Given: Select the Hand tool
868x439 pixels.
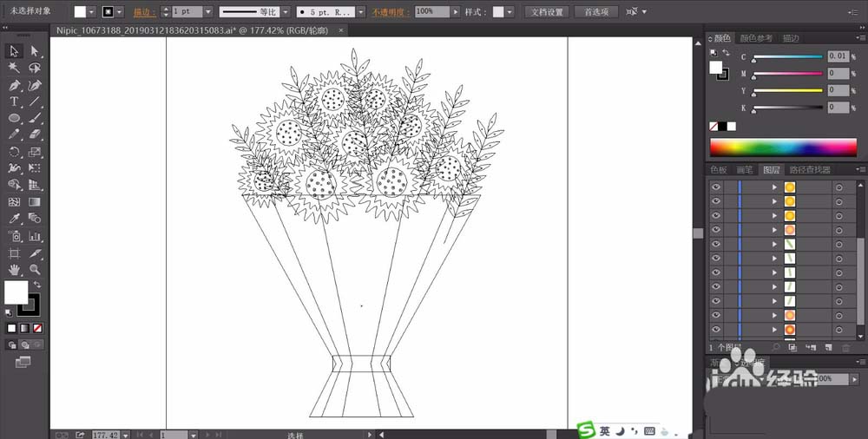Looking at the screenshot, I should (x=15, y=270).
